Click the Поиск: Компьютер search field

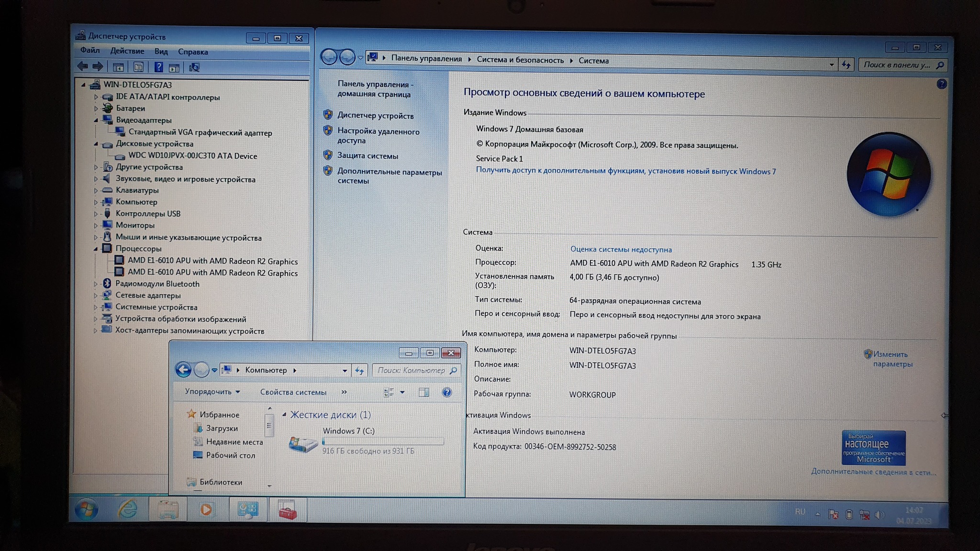pos(412,370)
